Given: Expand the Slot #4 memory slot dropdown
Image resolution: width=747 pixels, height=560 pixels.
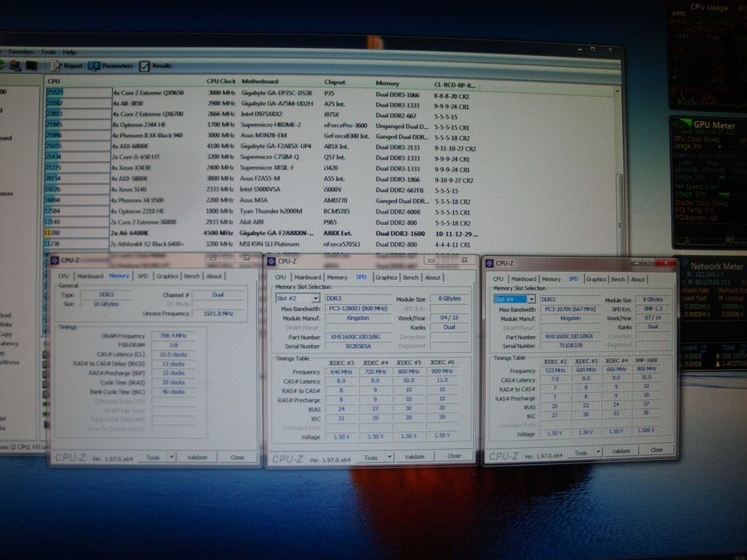Looking at the screenshot, I should point(531,299).
